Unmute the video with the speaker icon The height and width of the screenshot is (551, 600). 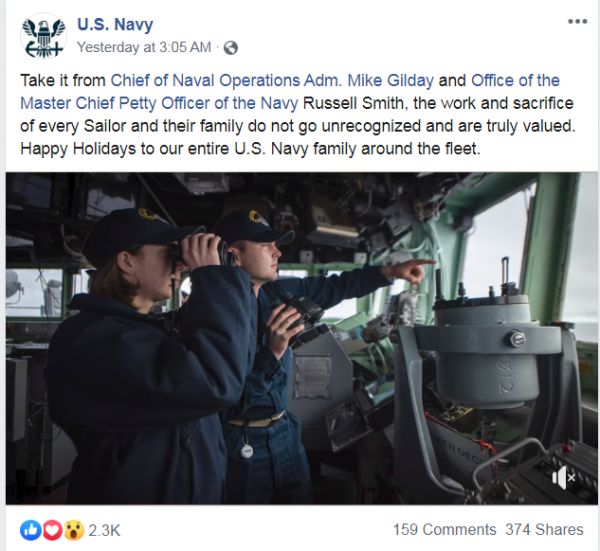click(x=564, y=478)
